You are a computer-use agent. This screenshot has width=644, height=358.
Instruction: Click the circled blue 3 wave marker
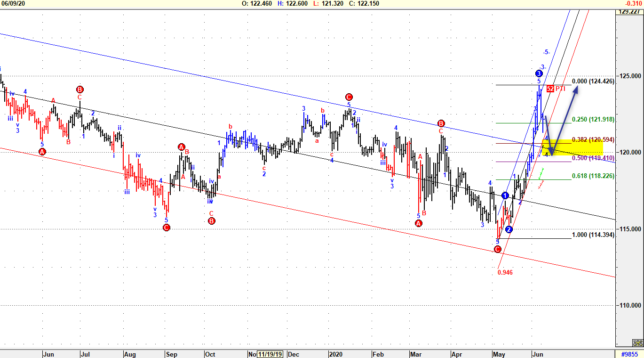click(x=539, y=73)
